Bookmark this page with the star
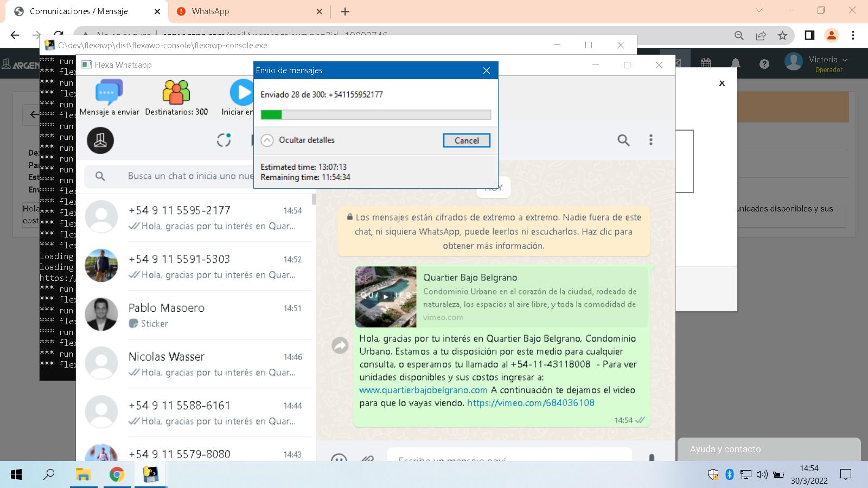Image resolution: width=868 pixels, height=488 pixels. [782, 35]
